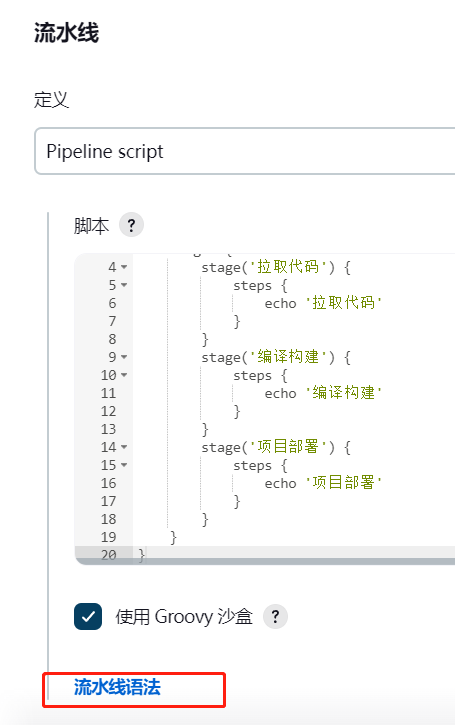The image size is (455, 725).
Task: Place cursor on echo '拉取代码' line
Action: [323, 303]
